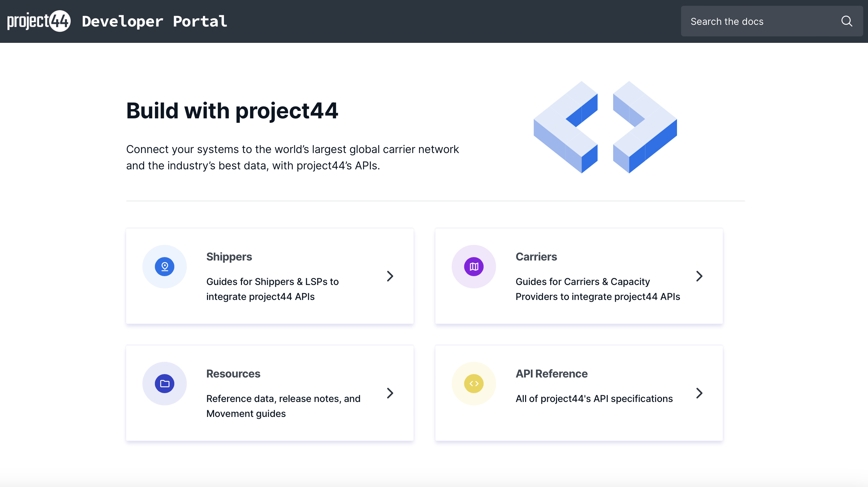Click 'Guides for Carriers & Capacity Providers' description
This screenshot has width=868, height=487.
click(598, 289)
